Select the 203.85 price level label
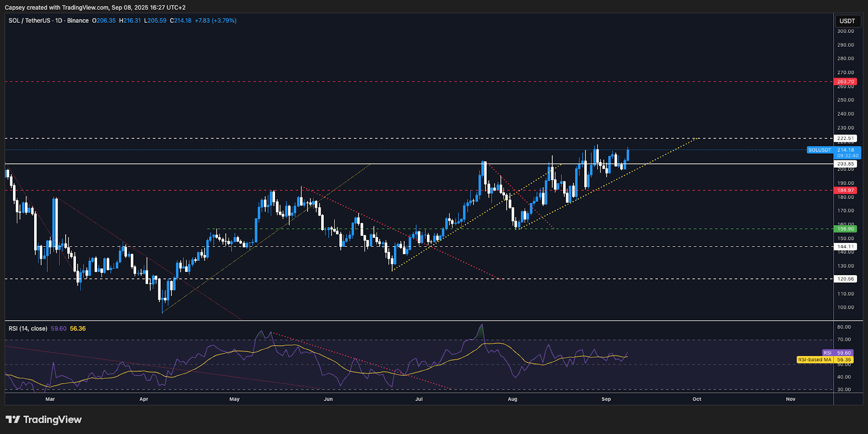This screenshot has height=434, width=868. (x=845, y=164)
